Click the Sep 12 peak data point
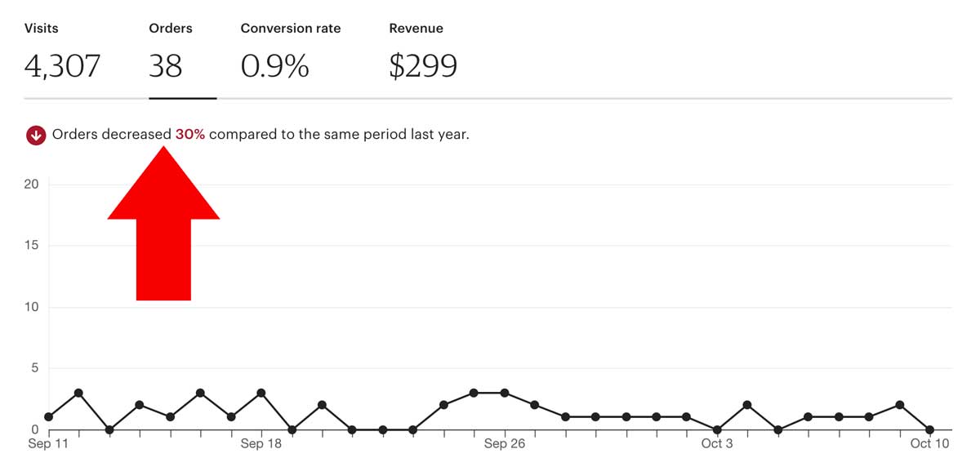The height and width of the screenshot is (476, 980). click(78, 393)
